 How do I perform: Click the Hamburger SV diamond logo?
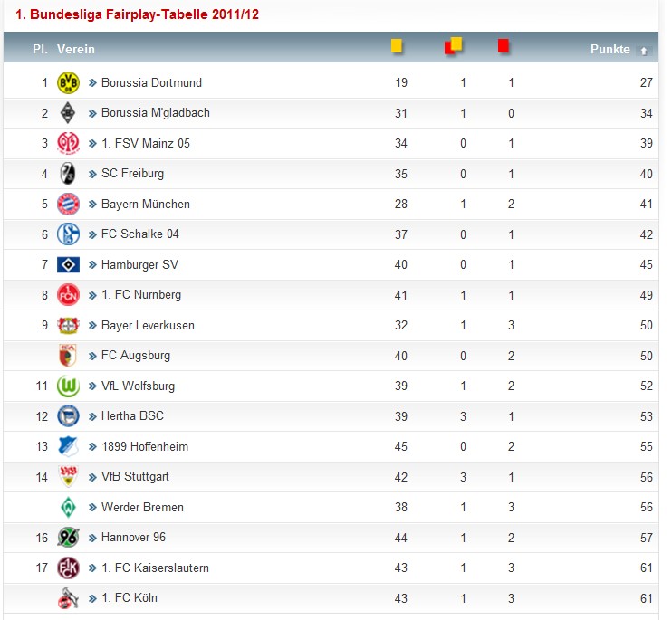click(x=68, y=264)
